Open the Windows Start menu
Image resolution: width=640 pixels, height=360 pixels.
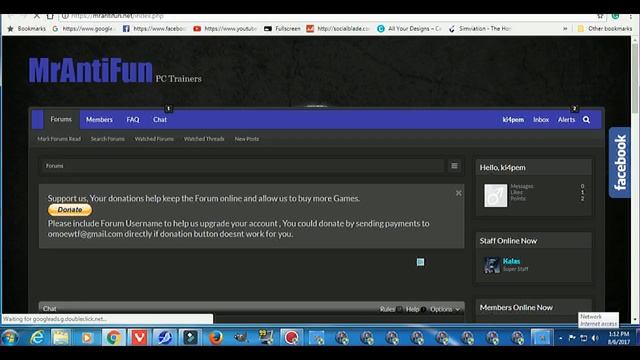coord(10,338)
